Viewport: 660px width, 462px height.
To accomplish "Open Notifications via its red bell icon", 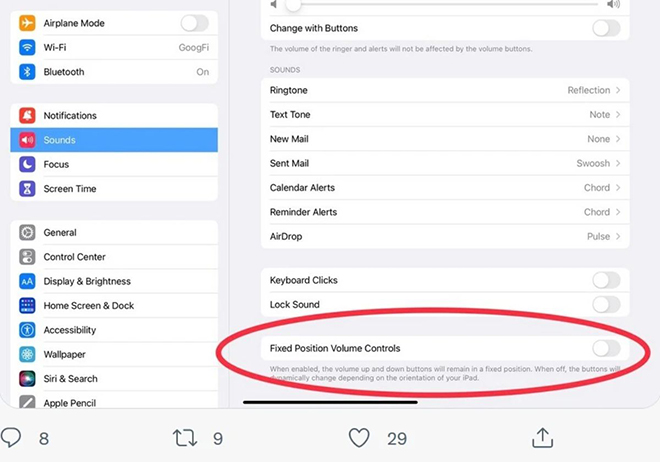I will coord(27,116).
